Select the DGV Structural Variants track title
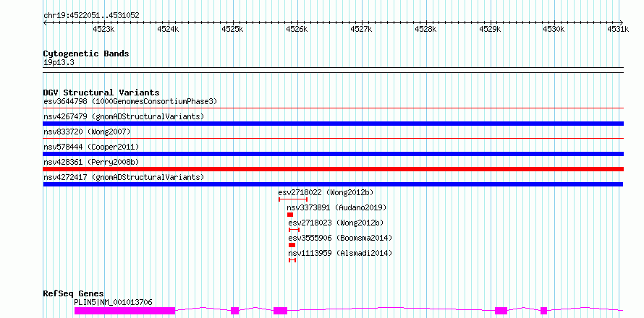The image size is (644, 318). coord(101,93)
